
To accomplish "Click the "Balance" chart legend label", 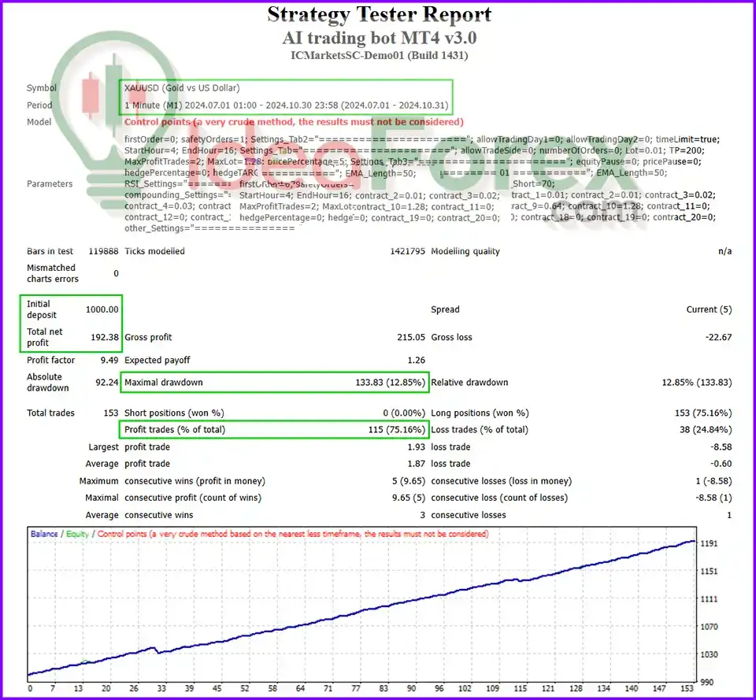I will [x=44, y=534].
